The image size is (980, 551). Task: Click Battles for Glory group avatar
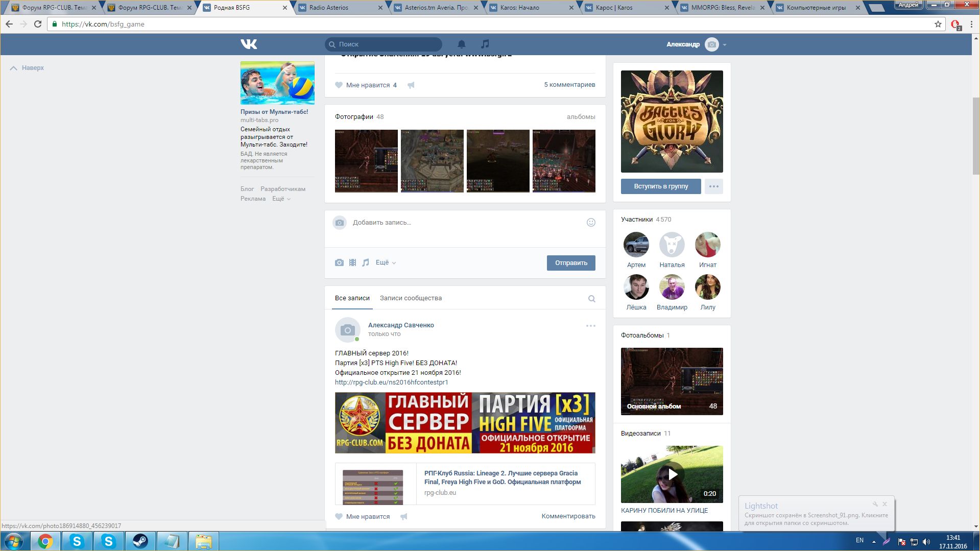click(672, 122)
